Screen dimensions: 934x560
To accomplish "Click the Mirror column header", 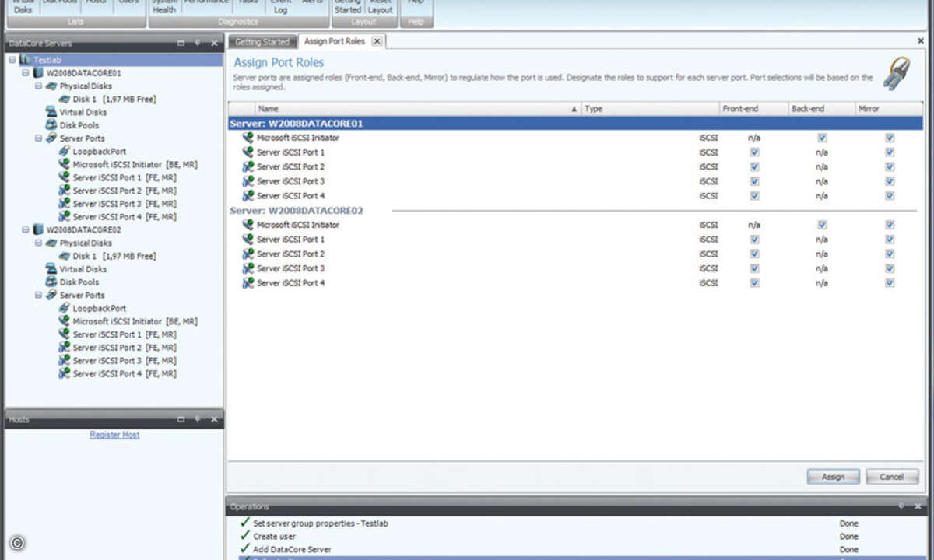I will point(889,109).
